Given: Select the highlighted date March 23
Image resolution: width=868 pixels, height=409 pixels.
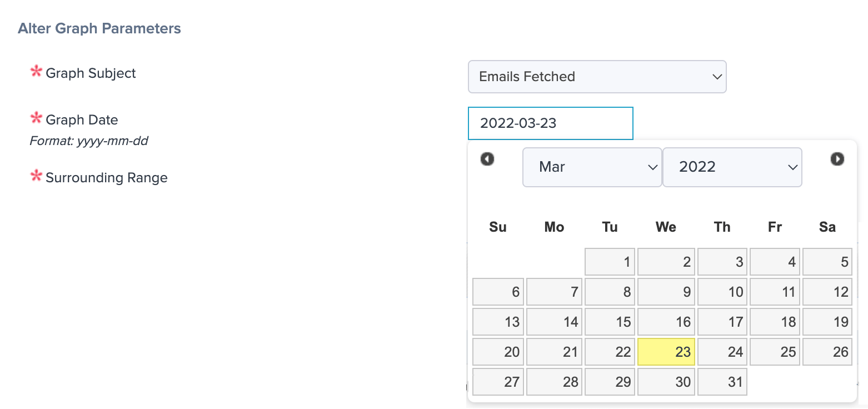Looking at the screenshot, I should pyautogui.click(x=666, y=352).
